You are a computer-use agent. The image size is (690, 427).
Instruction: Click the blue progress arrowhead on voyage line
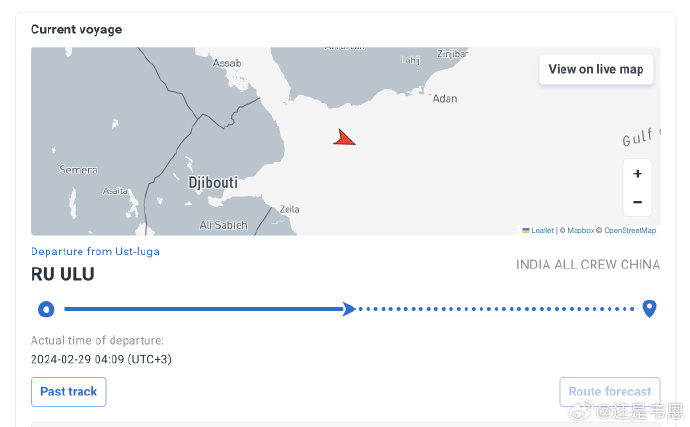[x=349, y=309]
